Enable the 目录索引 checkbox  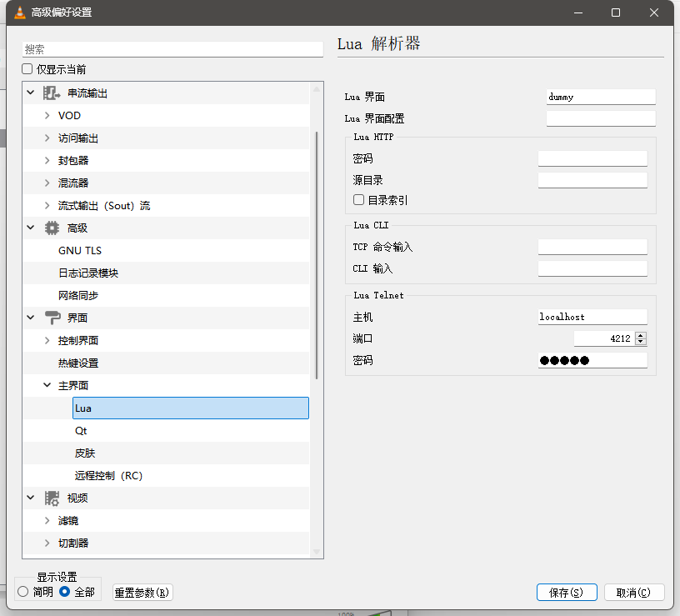click(358, 199)
